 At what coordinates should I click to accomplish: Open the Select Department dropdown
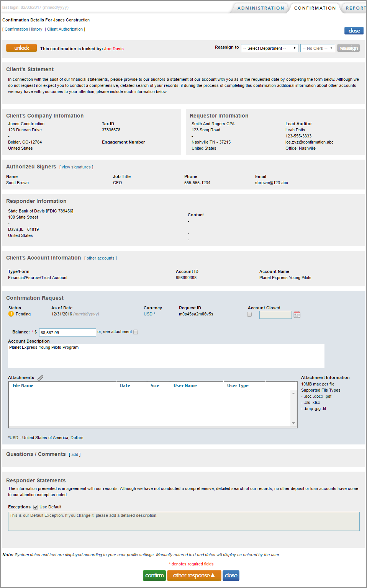269,48
